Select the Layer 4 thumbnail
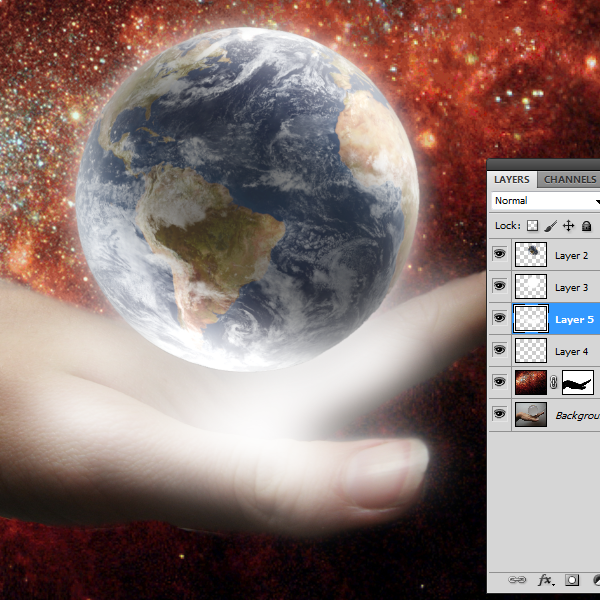 pos(531,350)
